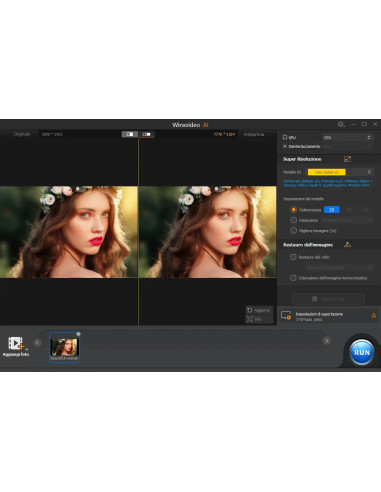Switch to split-pane comparison layout icon

click(146, 134)
